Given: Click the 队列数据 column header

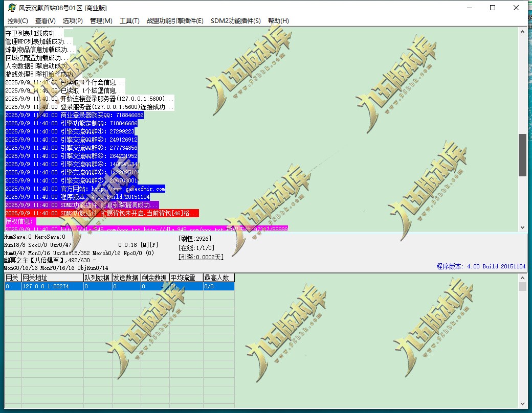Looking at the screenshot, I should click(x=98, y=278).
